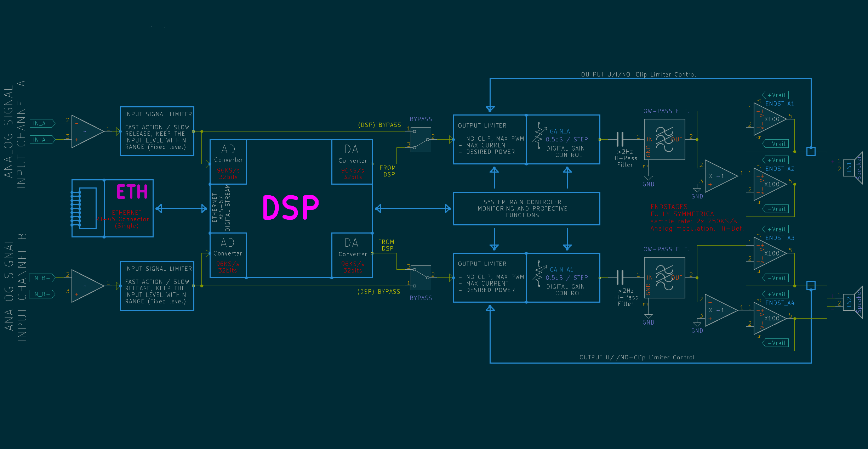868x449 pixels.
Task: Click the lower BYPASS switch symbol
Action: point(421,278)
